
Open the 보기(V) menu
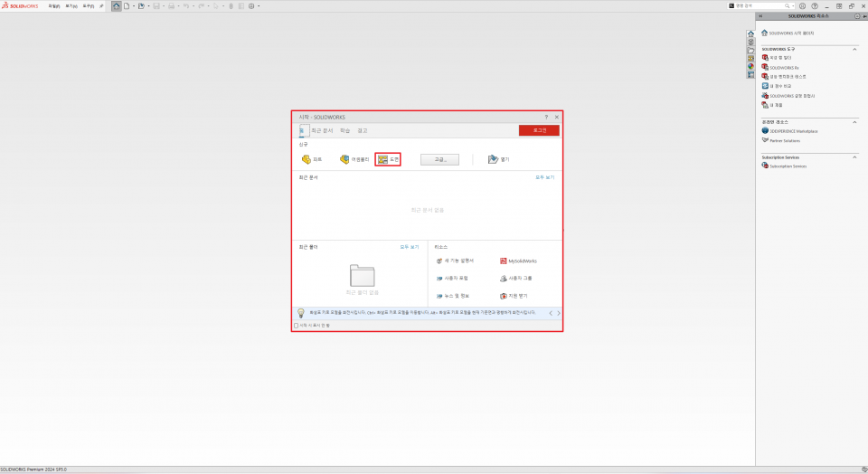tap(71, 6)
